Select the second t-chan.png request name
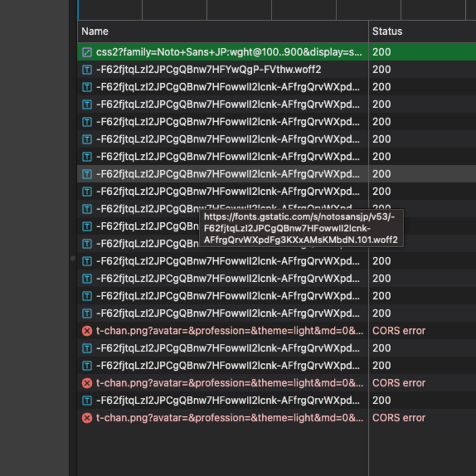 coord(230,383)
